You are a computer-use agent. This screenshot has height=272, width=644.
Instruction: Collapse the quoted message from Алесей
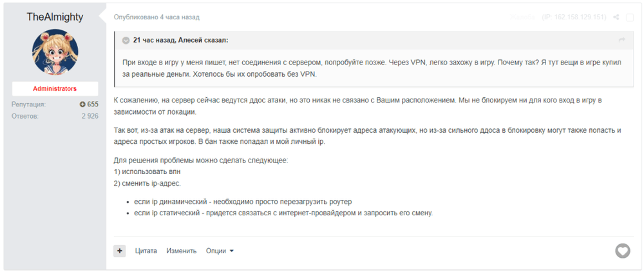pos(126,40)
